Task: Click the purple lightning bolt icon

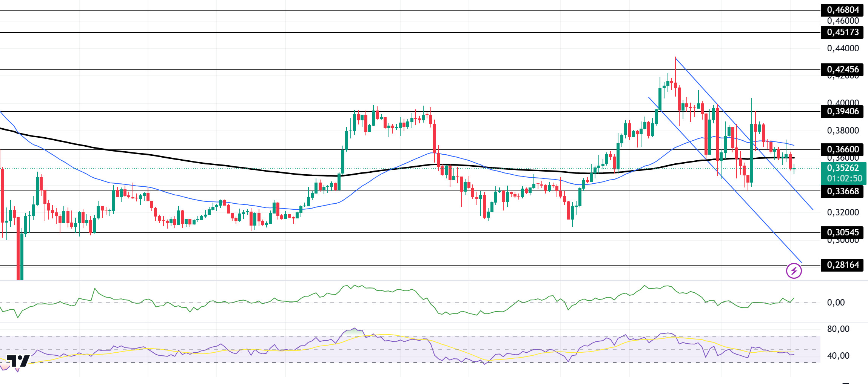Action: point(794,271)
